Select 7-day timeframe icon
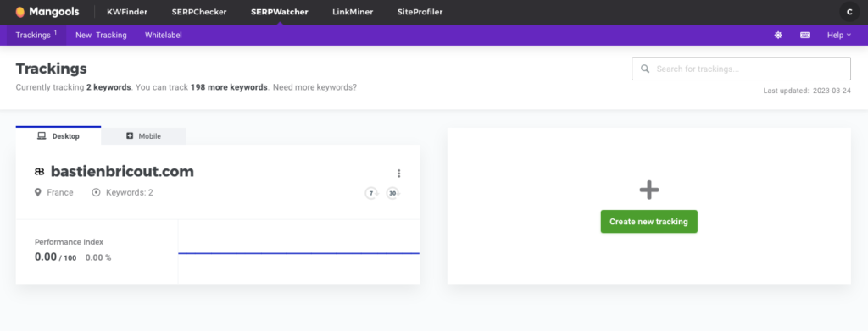This screenshot has height=331, width=868. point(371,193)
